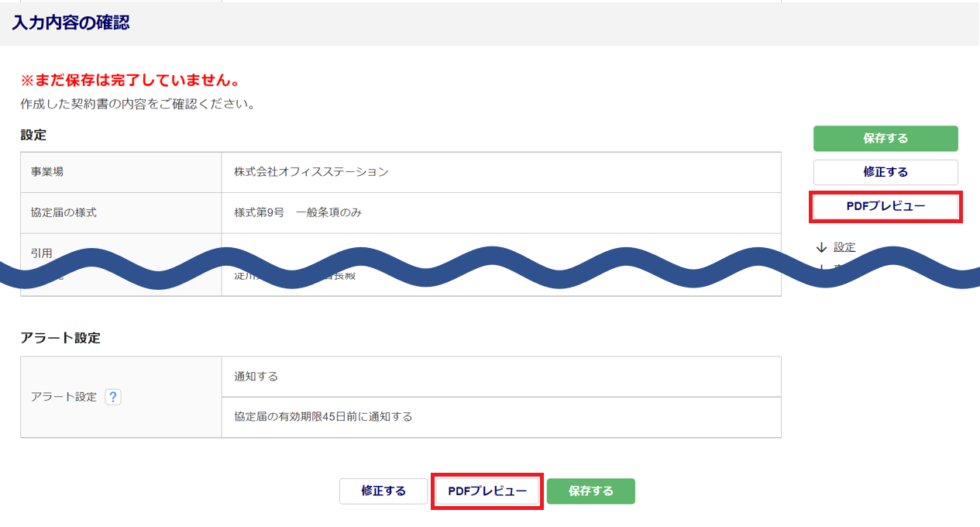The image size is (980, 527).
Task: Click the 設定 section heading above the table
Action: 33,135
